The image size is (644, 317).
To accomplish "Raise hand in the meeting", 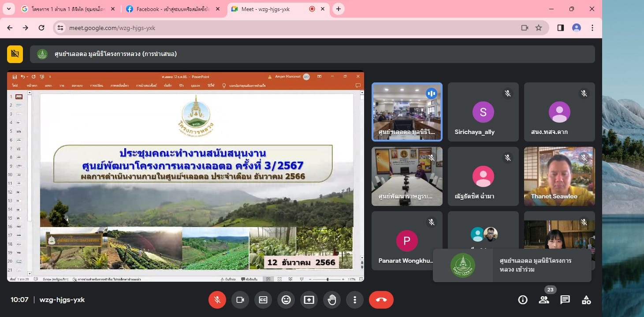I will [x=332, y=300].
